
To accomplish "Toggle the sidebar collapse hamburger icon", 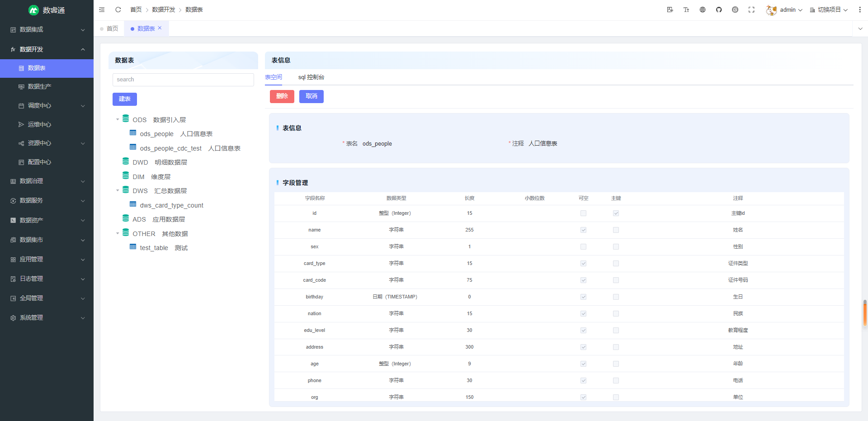I will [102, 9].
